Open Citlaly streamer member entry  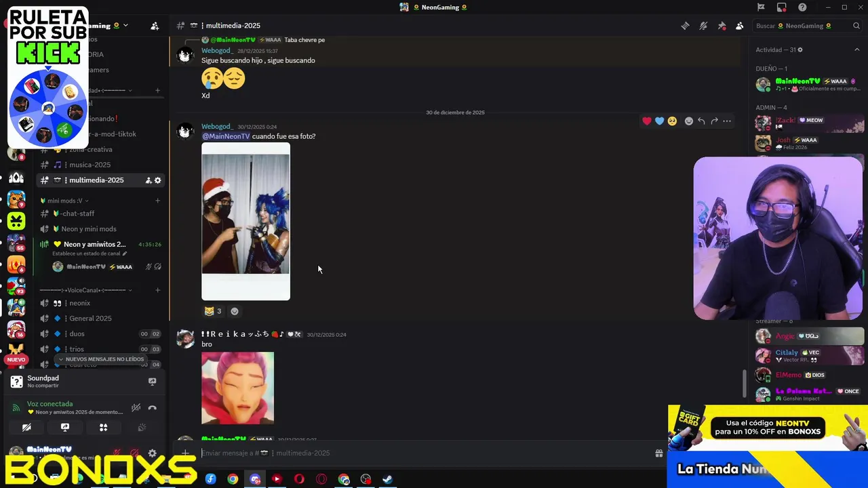810,356
